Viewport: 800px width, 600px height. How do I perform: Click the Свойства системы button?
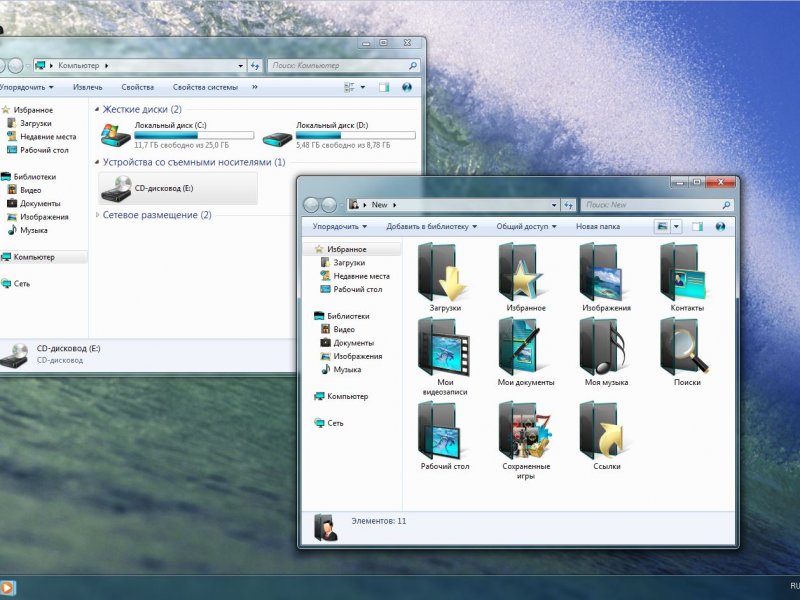point(205,87)
